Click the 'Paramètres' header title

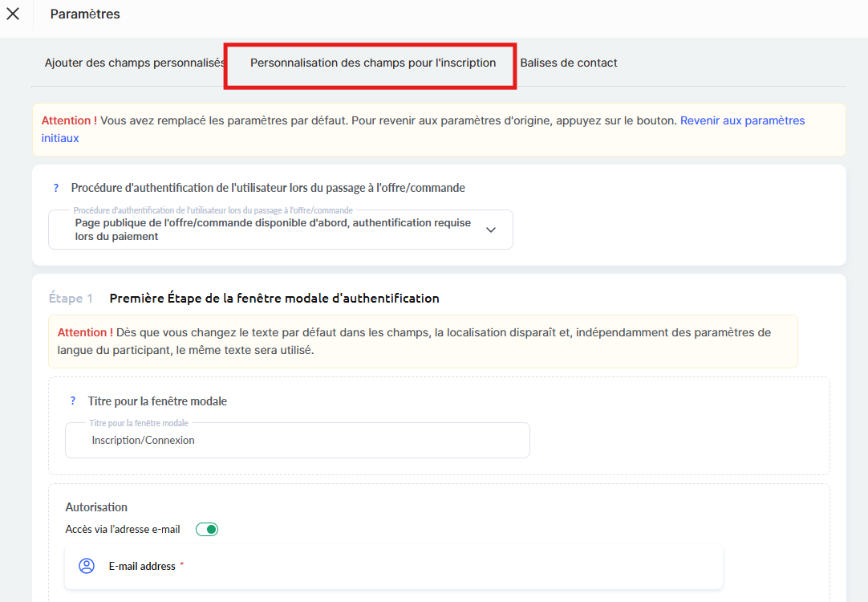click(85, 14)
